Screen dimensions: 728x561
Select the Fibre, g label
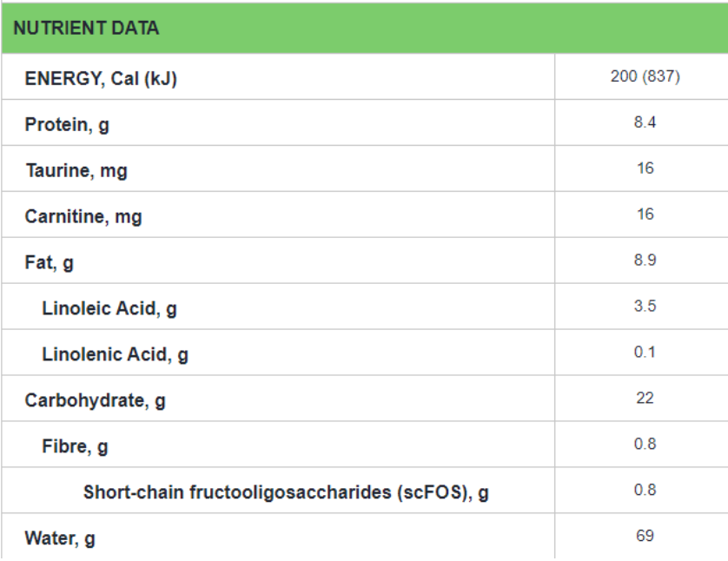pos(75,446)
